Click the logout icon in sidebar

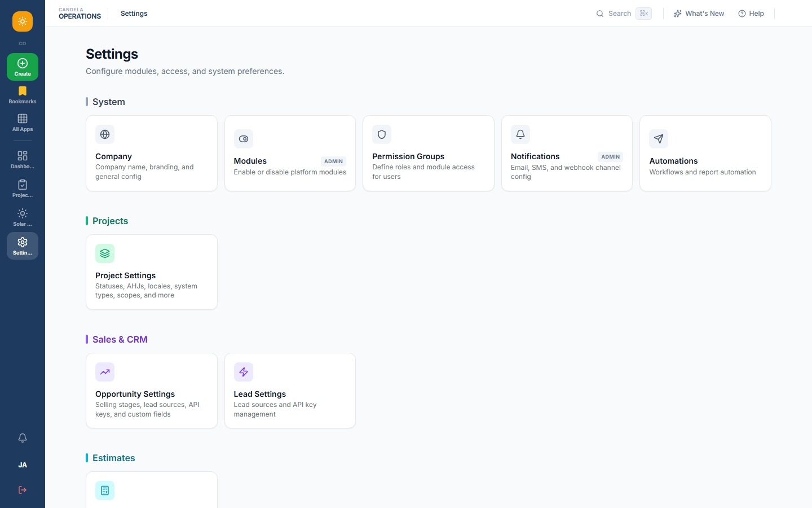click(23, 490)
